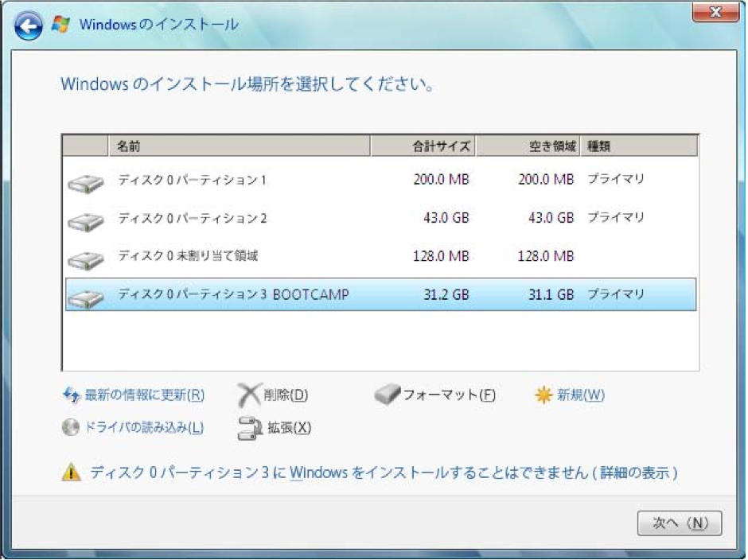Viewport: 748px width, 560px height.
Task: Close the Windows installer window
Action: click(x=715, y=12)
